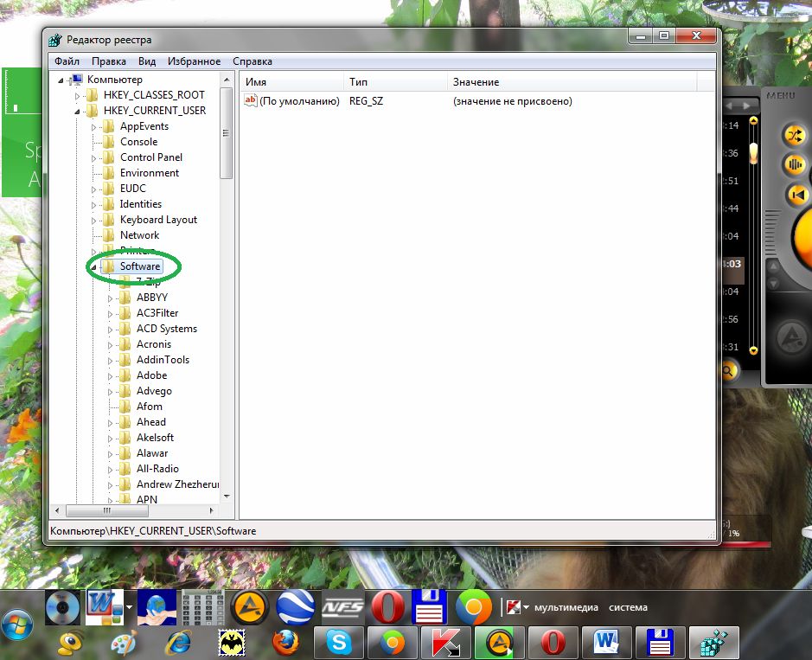Open Google Earth from the quick launch

pos(296,607)
